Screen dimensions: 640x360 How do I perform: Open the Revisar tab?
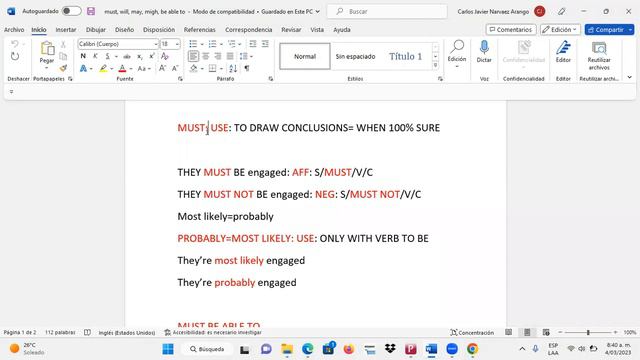(291, 29)
